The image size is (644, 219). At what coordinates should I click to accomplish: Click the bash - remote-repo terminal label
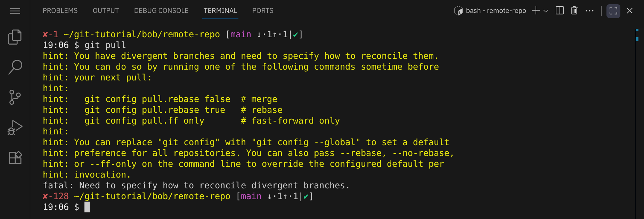tap(496, 10)
